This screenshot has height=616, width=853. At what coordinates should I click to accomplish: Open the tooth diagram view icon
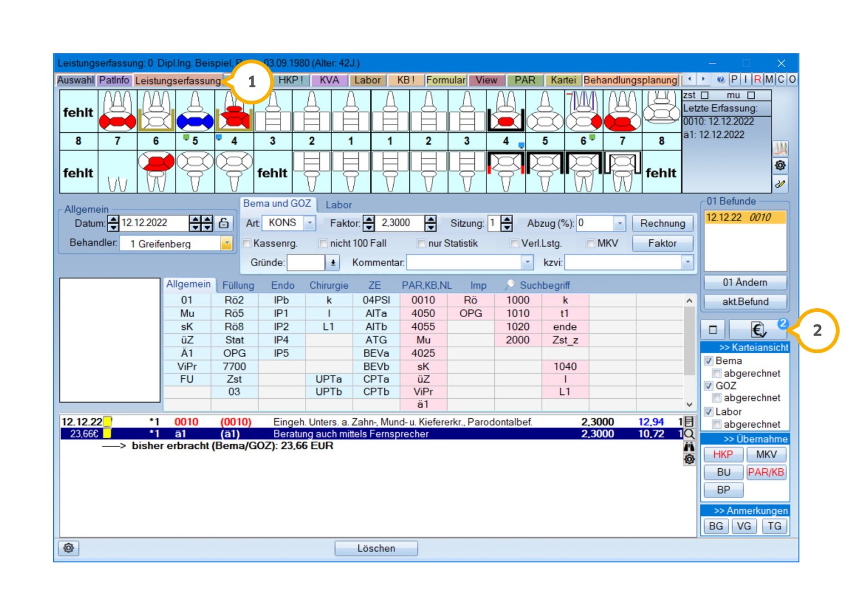[780, 148]
